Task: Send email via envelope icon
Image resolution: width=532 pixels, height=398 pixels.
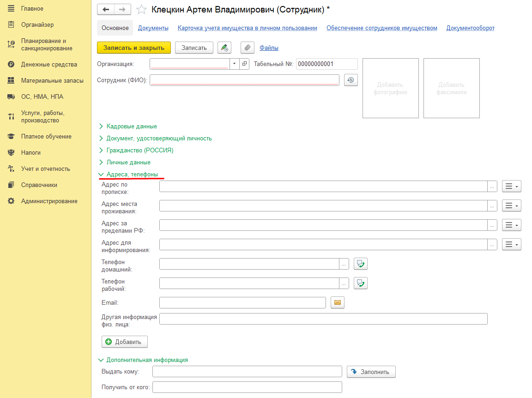Action: 338,302
